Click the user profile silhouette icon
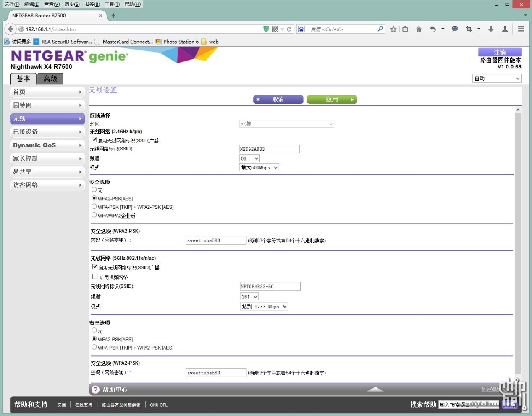This screenshot has width=532, height=416. click(x=505, y=29)
